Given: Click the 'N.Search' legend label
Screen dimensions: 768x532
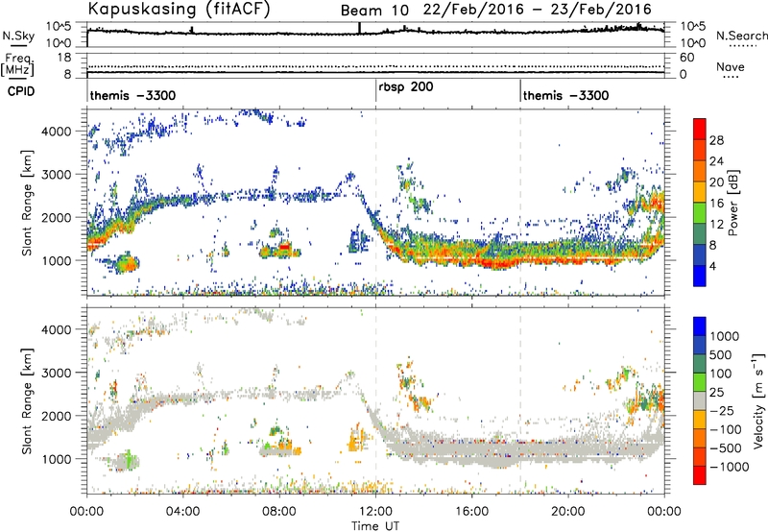Looking at the screenshot, I should click(x=741, y=36).
